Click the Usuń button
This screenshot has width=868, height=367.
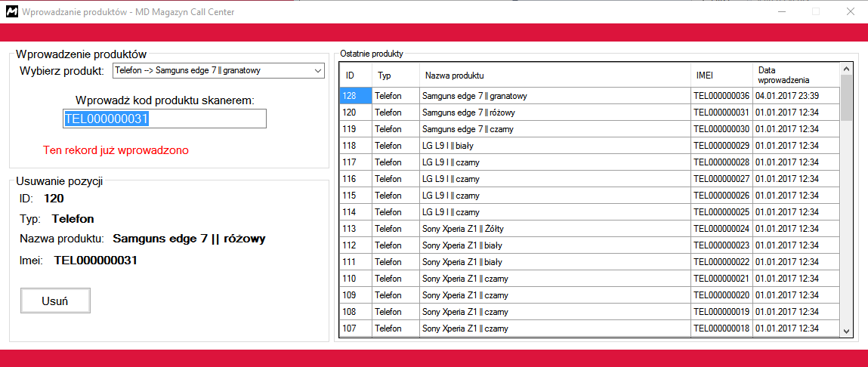[x=55, y=301]
